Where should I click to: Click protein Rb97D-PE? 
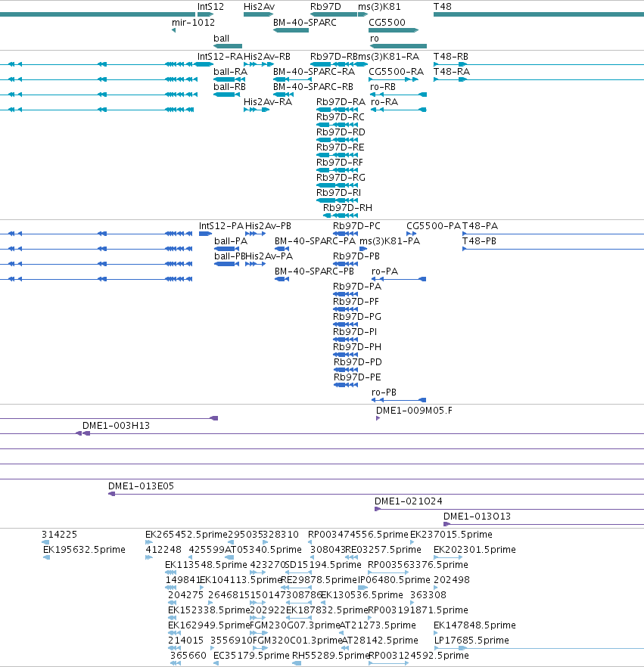(357, 377)
